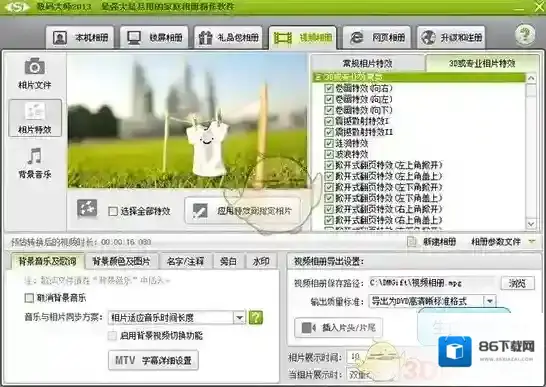Screen dimensions: 546x387
Task: Select the 相片特效 sidebar icon
Action: point(35,111)
